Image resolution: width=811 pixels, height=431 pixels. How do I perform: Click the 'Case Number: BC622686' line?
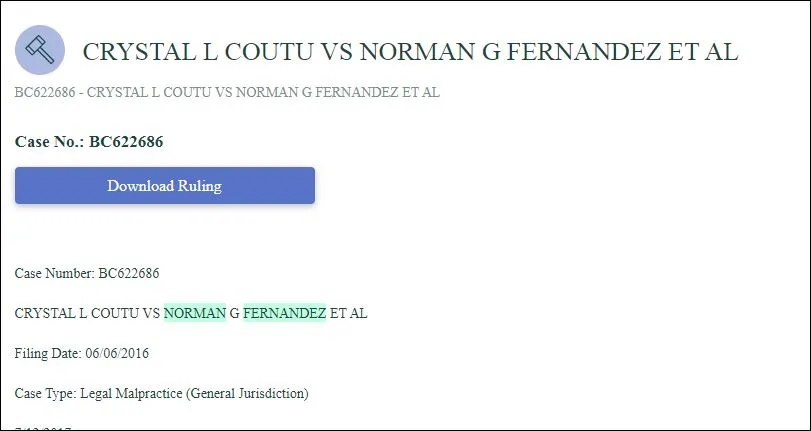(87, 273)
